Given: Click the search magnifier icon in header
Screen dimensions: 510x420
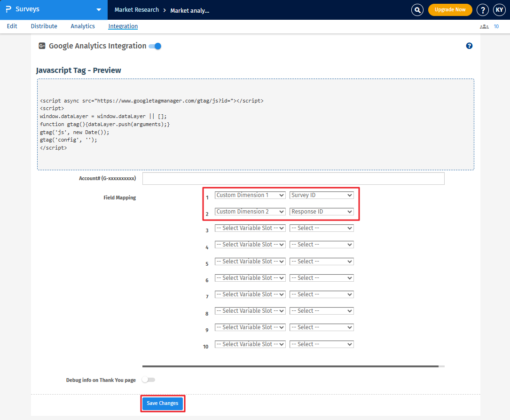Looking at the screenshot, I should tap(417, 10).
